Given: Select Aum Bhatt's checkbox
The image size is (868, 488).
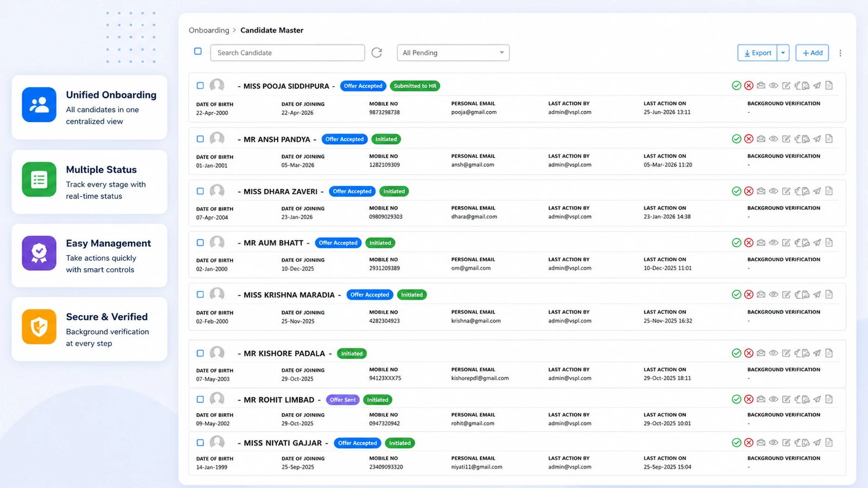Looking at the screenshot, I should [200, 242].
